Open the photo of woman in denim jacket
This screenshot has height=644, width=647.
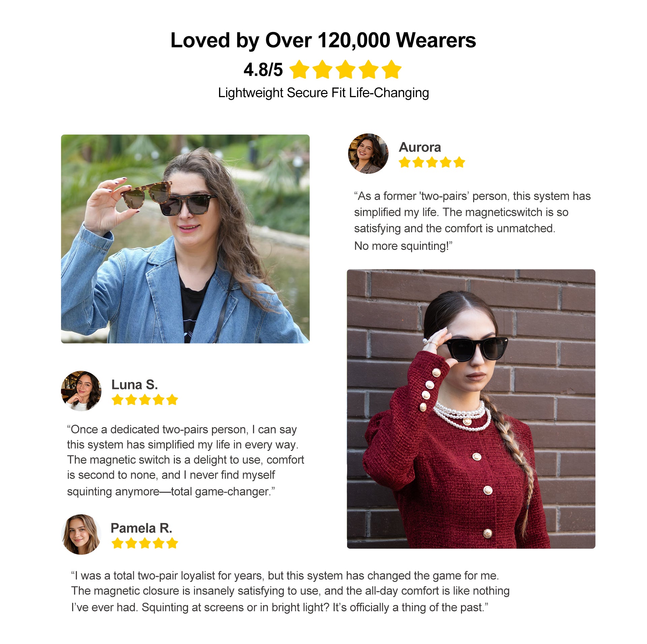pyautogui.click(x=185, y=239)
